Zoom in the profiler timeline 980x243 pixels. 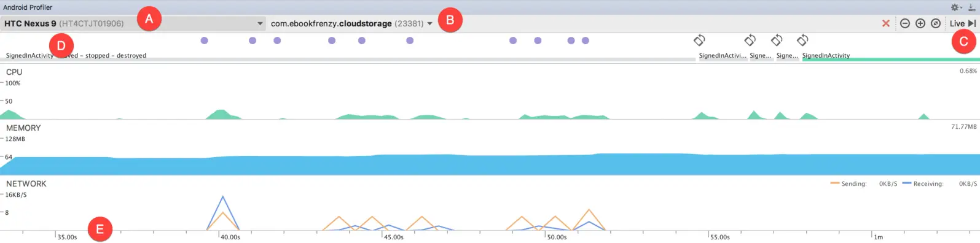coord(920,23)
